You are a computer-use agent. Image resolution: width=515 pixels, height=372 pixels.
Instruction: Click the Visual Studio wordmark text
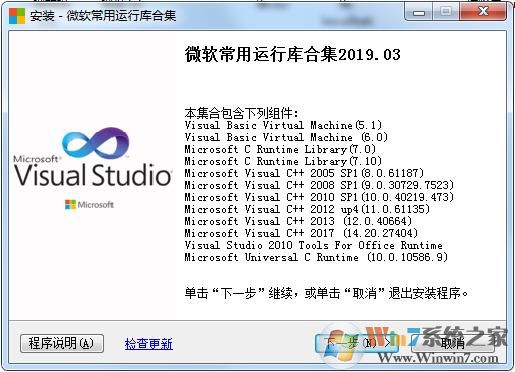click(x=93, y=175)
